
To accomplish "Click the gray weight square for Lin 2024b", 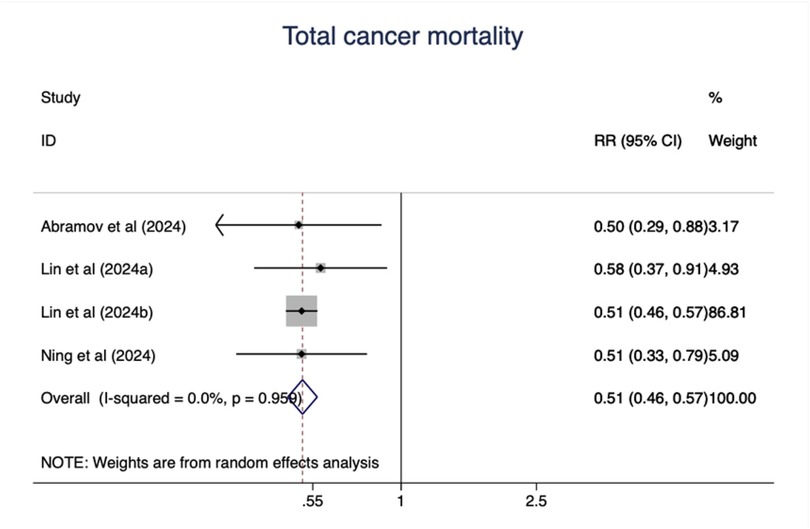I will (301, 311).
